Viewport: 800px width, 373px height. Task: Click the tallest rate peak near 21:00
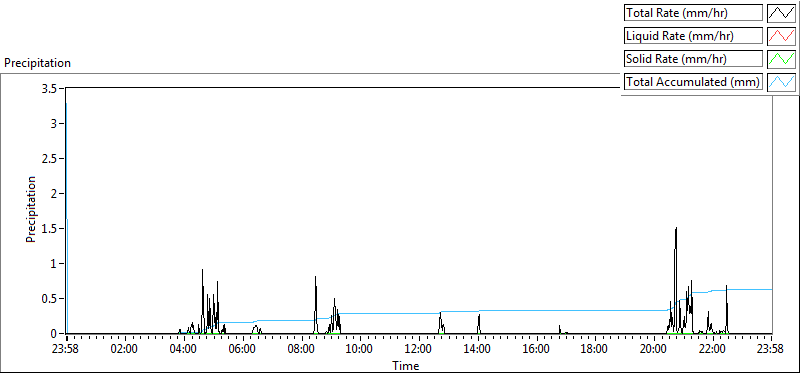tap(676, 228)
